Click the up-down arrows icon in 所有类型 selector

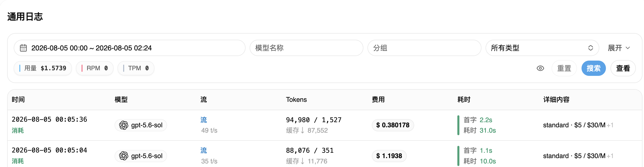pyautogui.click(x=591, y=48)
